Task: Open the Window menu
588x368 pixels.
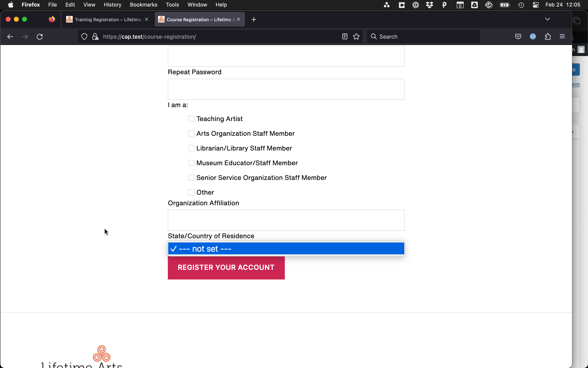Action: tap(197, 5)
